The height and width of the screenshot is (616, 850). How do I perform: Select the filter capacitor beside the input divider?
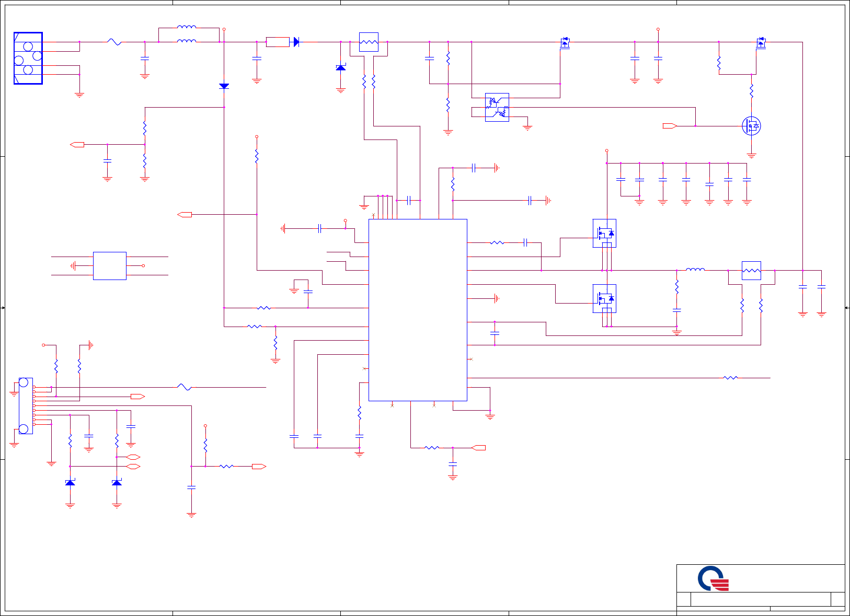tap(107, 161)
